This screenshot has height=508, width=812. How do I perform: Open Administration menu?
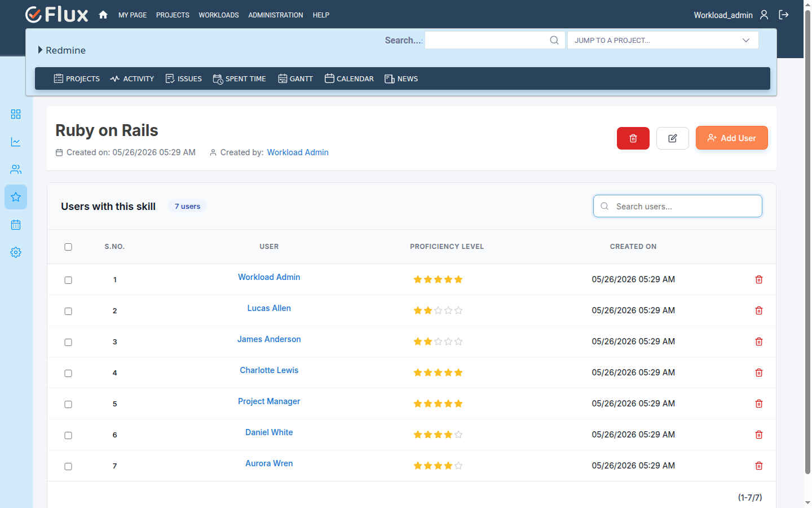coord(276,15)
